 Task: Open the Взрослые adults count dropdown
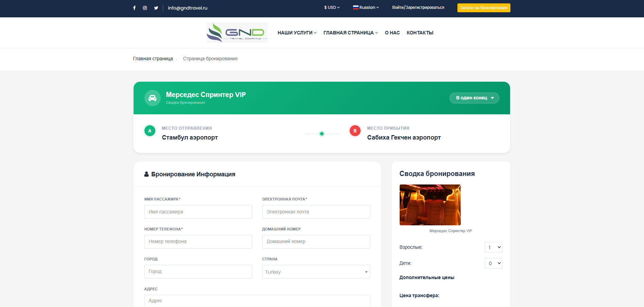pos(493,247)
